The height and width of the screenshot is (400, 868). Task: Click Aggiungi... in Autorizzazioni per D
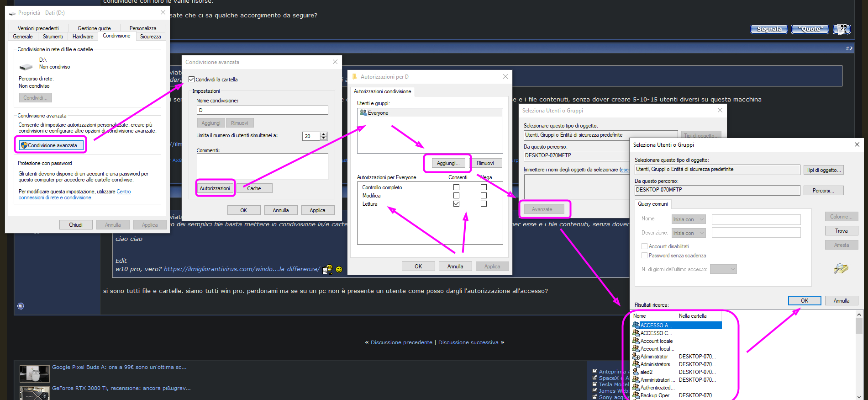(447, 163)
